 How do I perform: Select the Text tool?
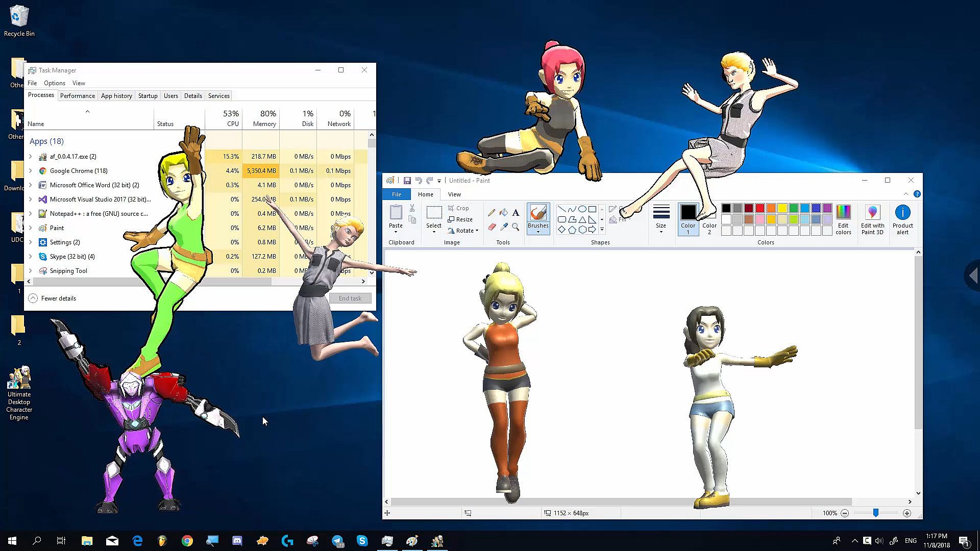tap(516, 213)
